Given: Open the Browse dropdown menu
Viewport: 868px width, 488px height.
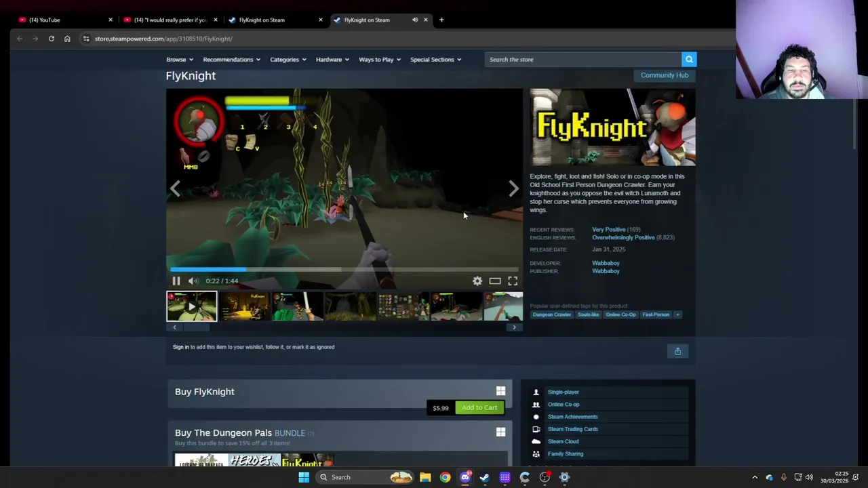Looking at the screenshot, I should coord(180,60).
